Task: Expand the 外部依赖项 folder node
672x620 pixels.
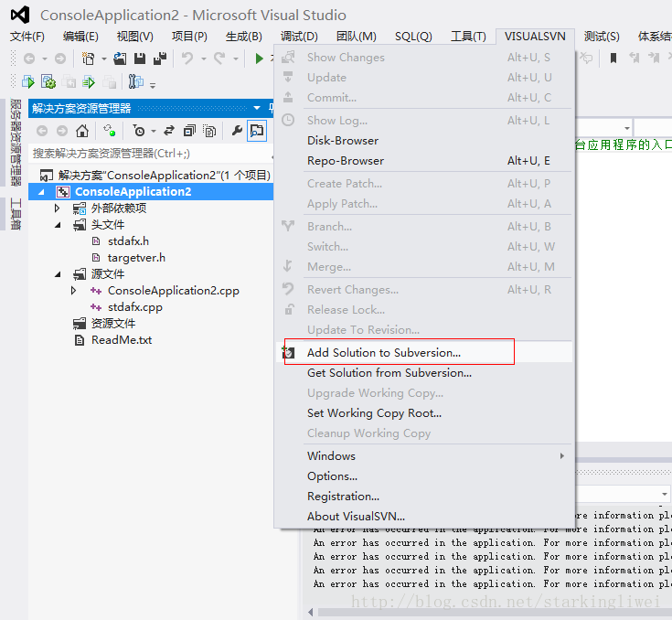Action: click(x=57, y=208)
